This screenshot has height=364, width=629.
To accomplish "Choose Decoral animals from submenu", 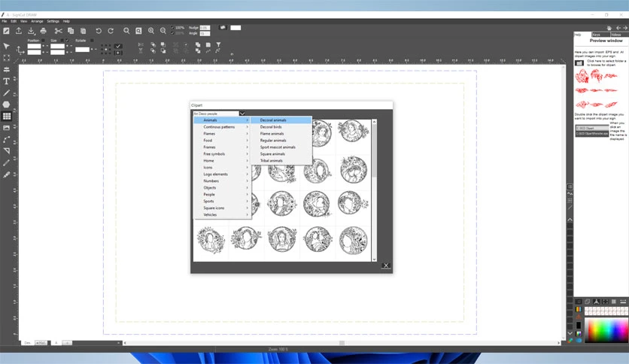I will pyautogui.click(x=281, y=120).
